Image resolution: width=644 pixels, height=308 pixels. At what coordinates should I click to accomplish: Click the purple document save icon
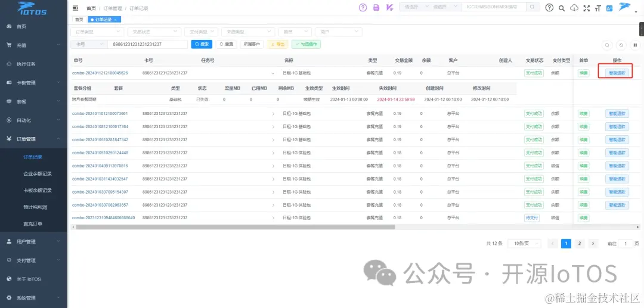click(x=376, y=7)
